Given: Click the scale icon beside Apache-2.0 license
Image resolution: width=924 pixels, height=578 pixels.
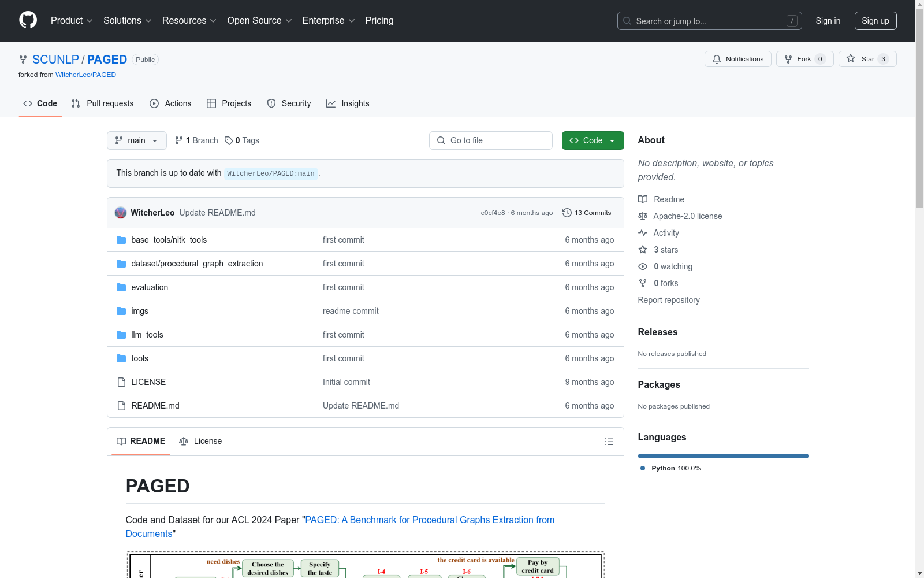Looking at the screenshot, I should [643, 216].
